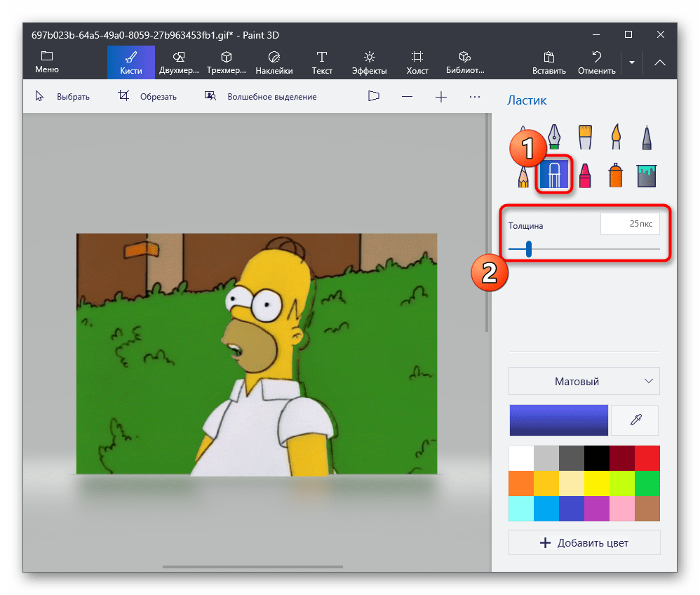
Task: Click the zoom in plus icon
Action: click(x=441, y=97)
